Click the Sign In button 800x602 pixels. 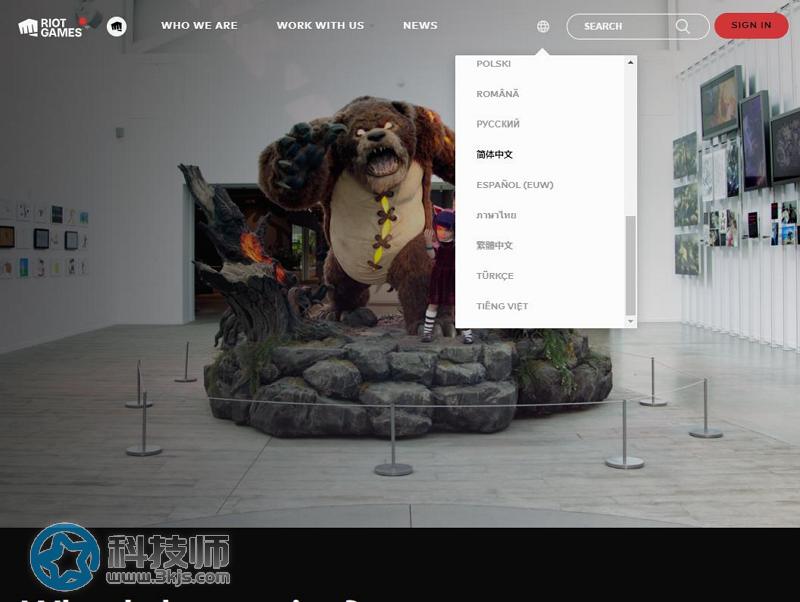pos(751,26)
